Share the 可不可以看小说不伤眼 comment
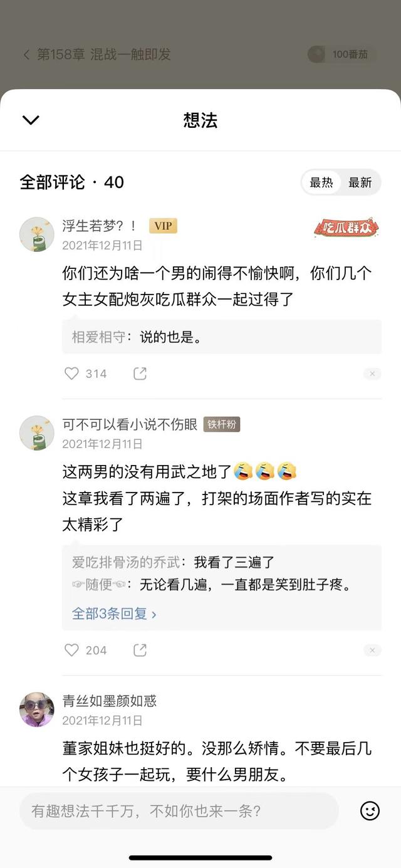401x868 pixels. [140, 650]
